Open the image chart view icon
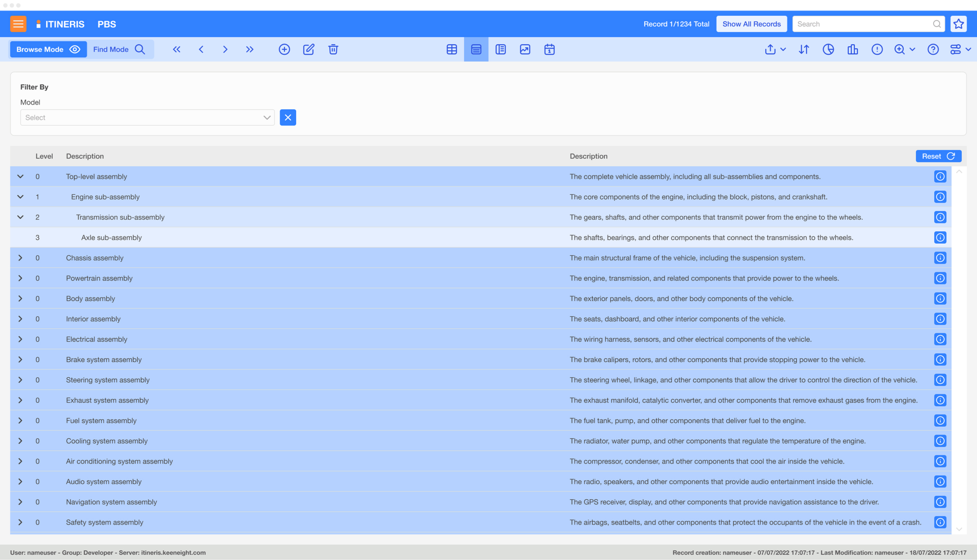This screenshot has width=977, height=560. click(x=525, y=49)
